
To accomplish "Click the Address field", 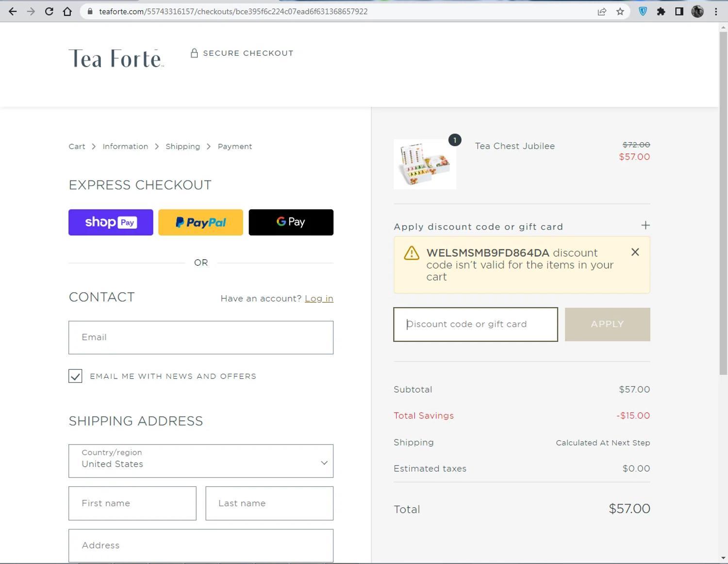I will coord(201,546).
